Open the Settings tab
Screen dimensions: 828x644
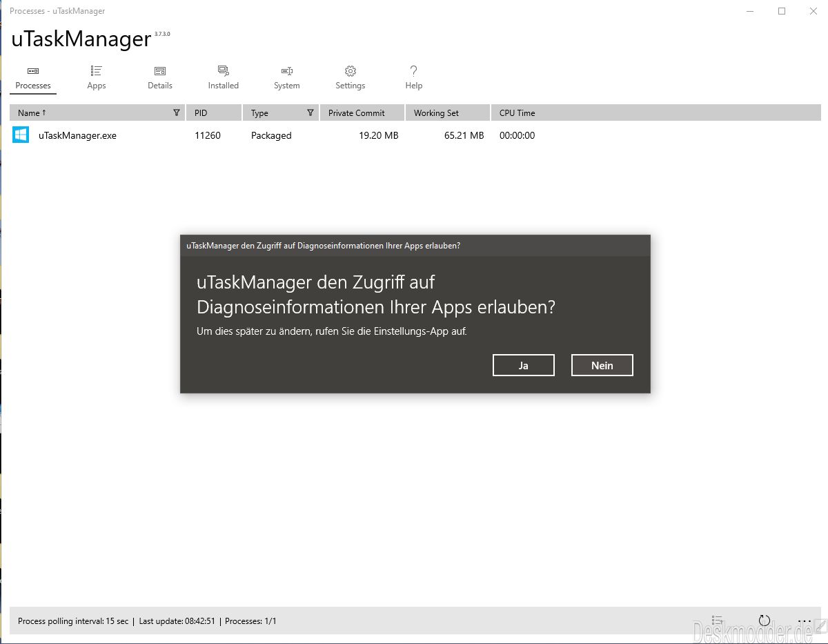click(351, 78)
